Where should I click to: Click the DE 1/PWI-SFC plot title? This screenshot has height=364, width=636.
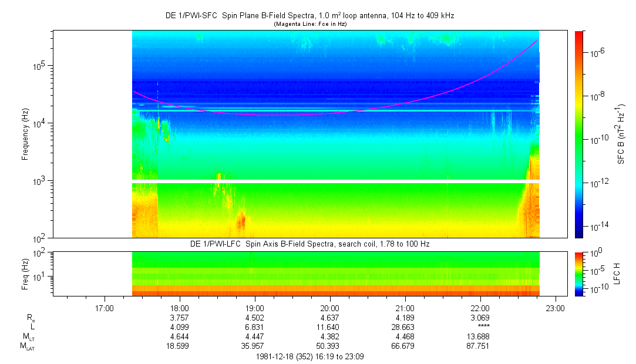[x=309, y=16]
